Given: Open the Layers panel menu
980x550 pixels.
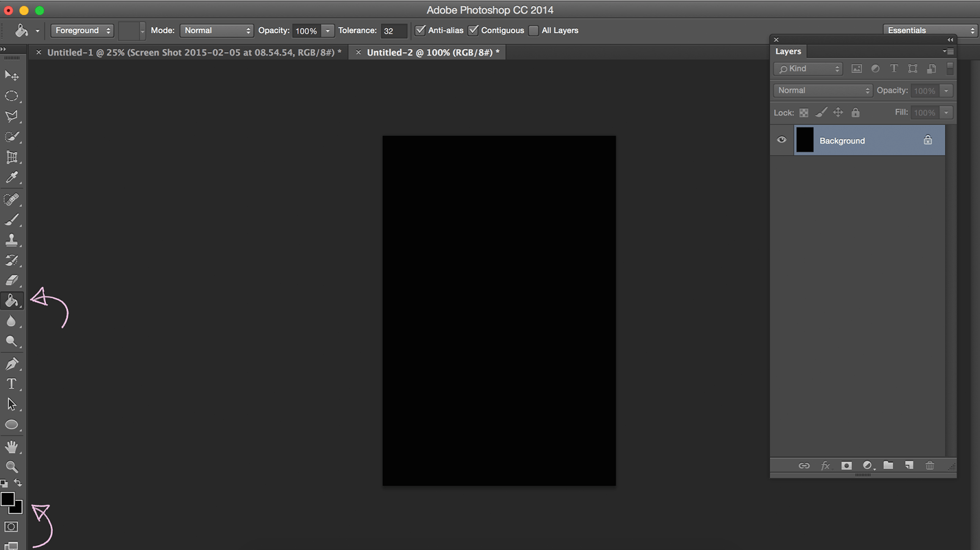Looking at the screenshot, I should point(949,51).
